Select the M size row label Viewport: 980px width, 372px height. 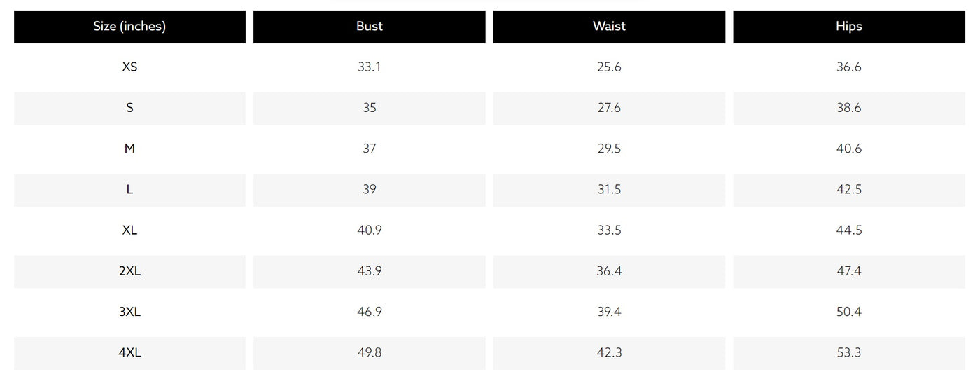[129, 149]
